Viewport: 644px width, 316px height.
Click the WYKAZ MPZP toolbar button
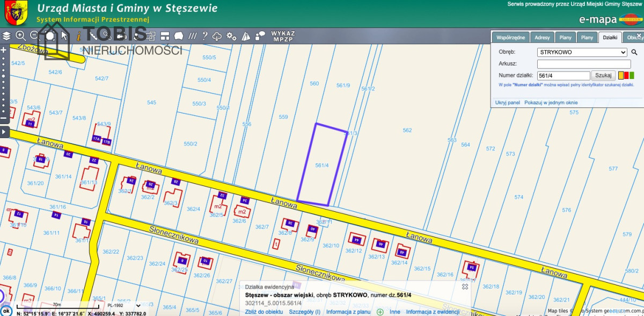(283, 36)
